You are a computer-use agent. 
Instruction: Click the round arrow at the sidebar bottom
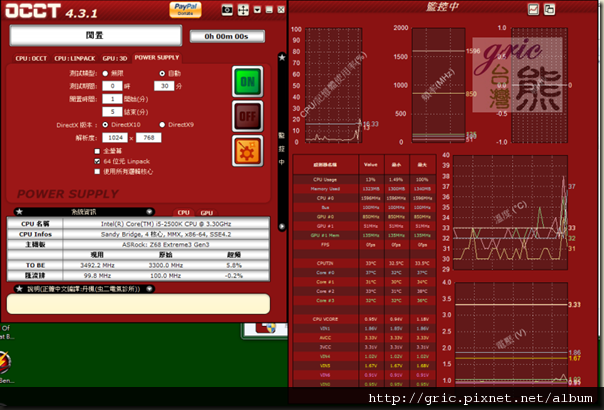pyautogui.click(x=282, y=227)
